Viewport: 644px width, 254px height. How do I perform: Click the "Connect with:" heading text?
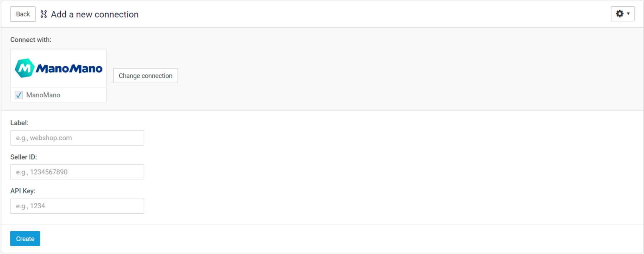(31, 40)
